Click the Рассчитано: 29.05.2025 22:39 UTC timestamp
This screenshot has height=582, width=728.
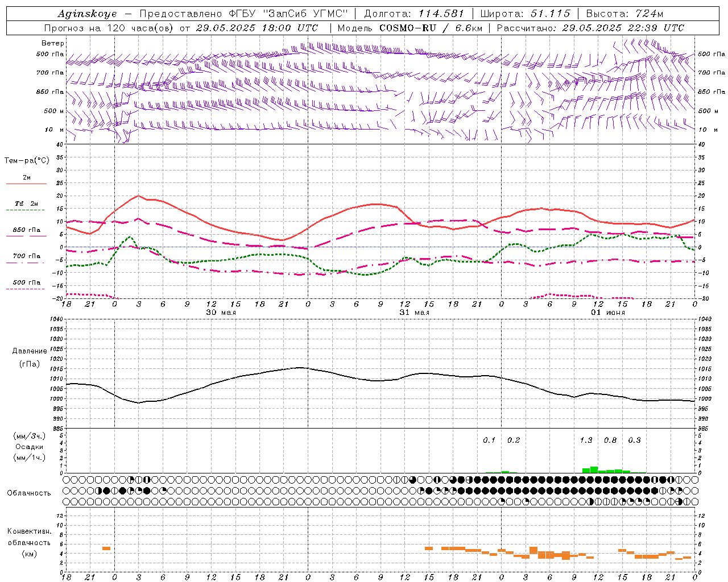[x=590, y=28]
